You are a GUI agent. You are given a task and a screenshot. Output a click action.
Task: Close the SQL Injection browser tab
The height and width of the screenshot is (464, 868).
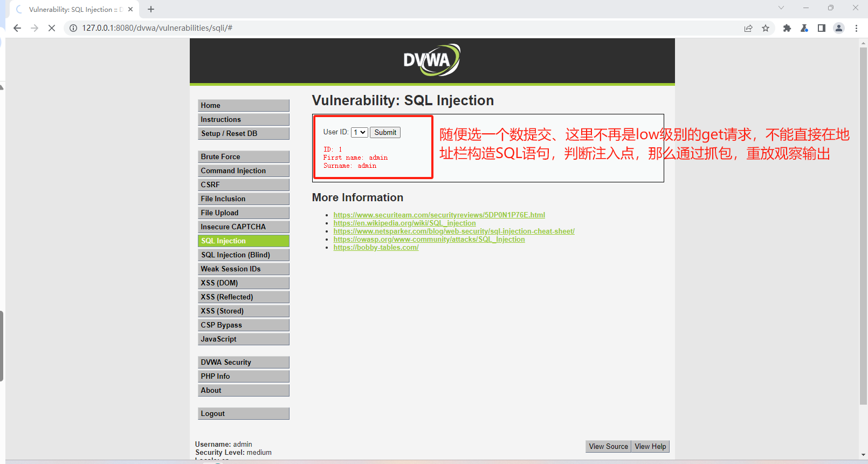click(x=130, y=9)
